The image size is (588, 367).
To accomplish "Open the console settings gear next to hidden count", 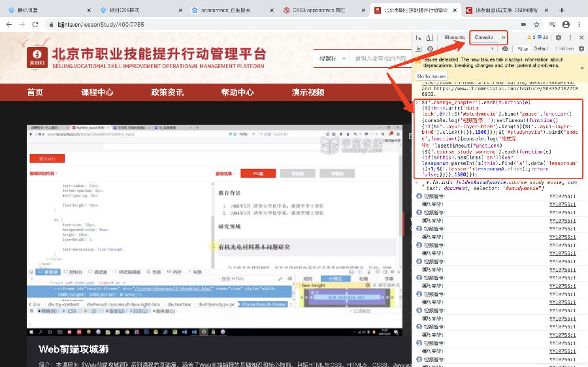I will click(x=581, y=49).
